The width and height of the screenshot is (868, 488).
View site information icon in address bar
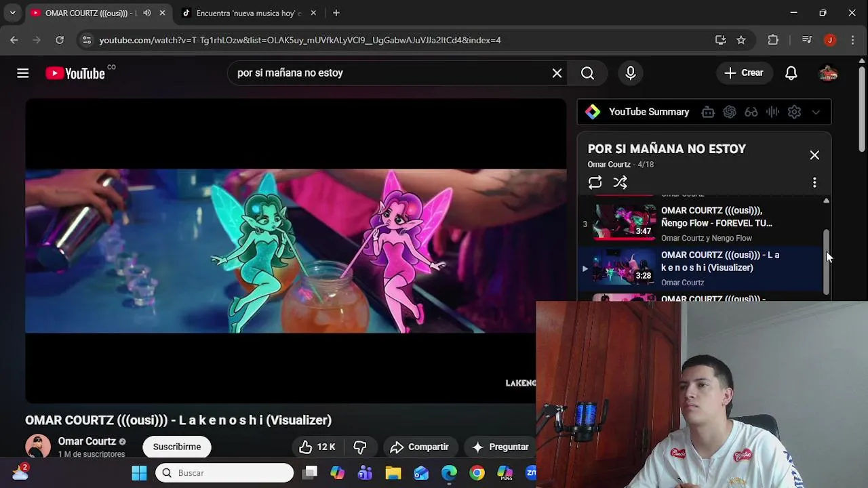(x=86, y=40)
